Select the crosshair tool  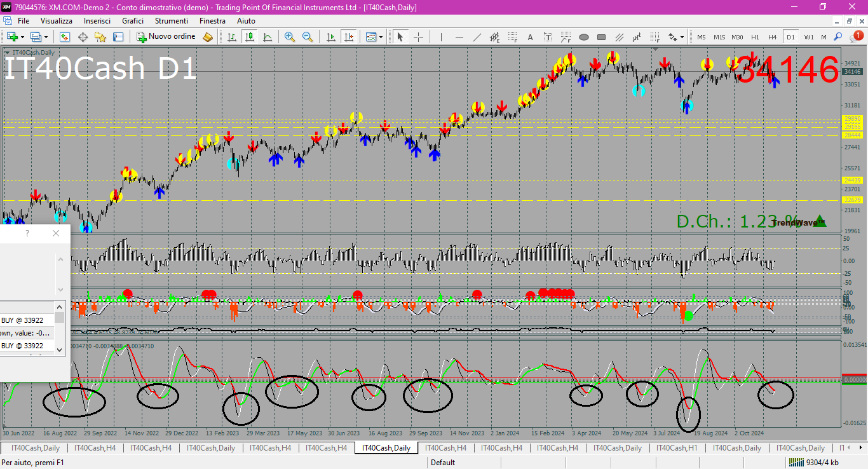(x=418, y=37)
